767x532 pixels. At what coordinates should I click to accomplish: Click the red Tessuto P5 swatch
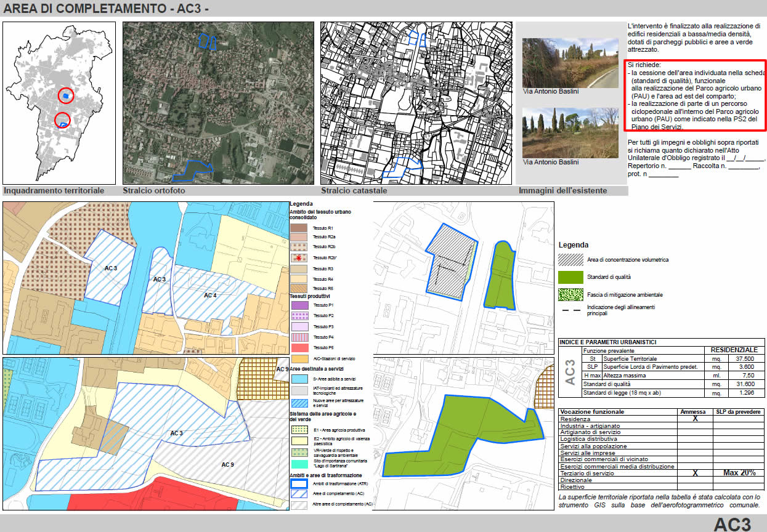[299, 348]
